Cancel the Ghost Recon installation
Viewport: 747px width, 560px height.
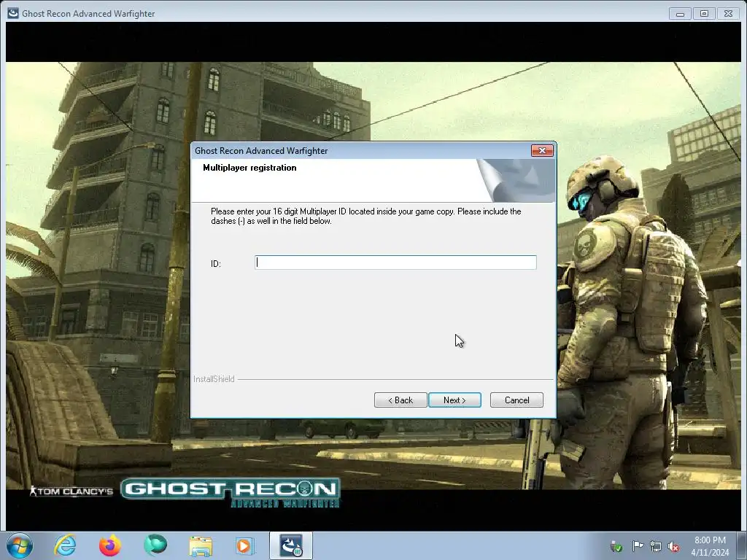tap(516, 400)
